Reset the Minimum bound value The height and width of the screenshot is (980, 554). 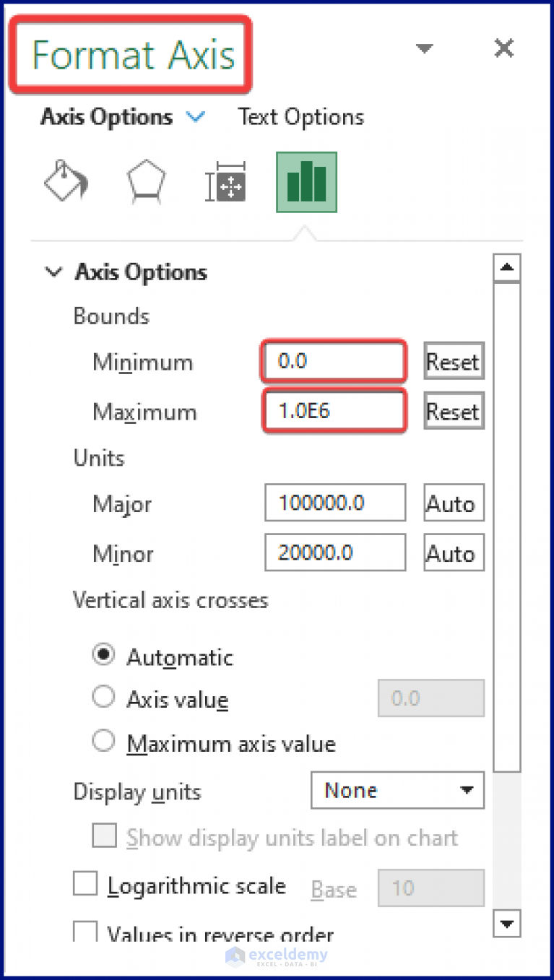pos(454,361)
